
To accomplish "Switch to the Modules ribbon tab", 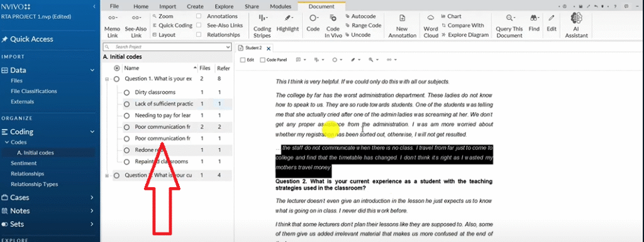I will coord(280,6).
